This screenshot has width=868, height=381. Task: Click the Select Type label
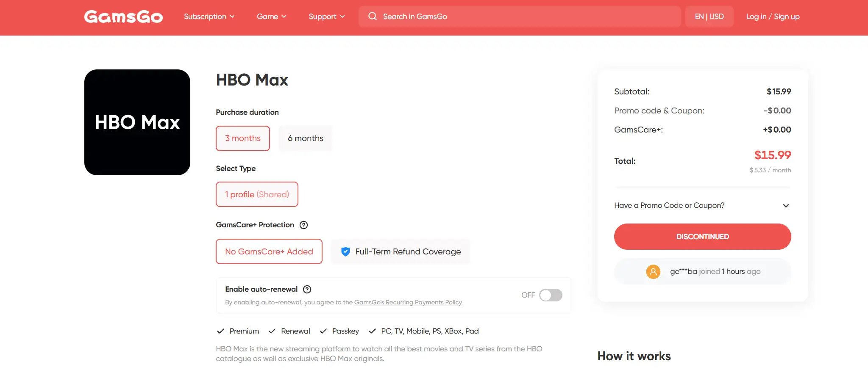pyautogui.click(x=236, y=168)
